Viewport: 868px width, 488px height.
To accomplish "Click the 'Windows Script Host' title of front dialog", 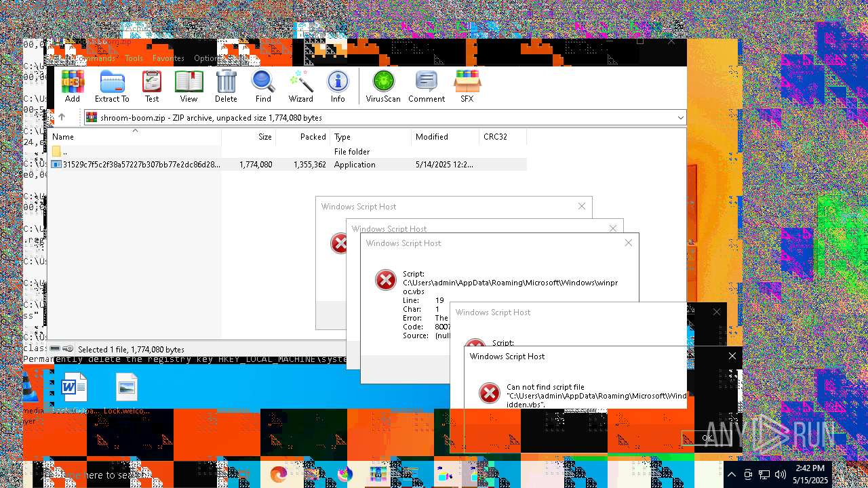I will pos(507,357).
